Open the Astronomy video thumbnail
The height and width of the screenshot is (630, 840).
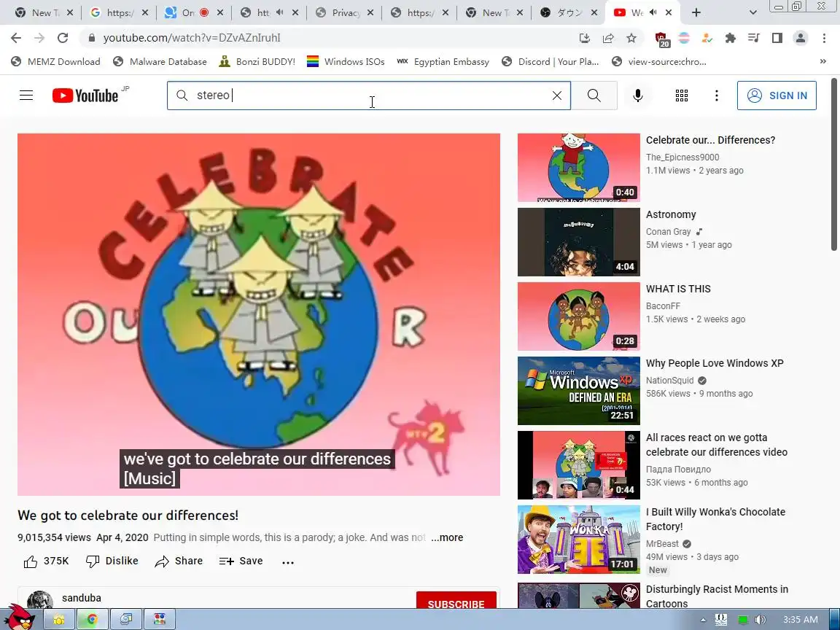coord(578,242)
